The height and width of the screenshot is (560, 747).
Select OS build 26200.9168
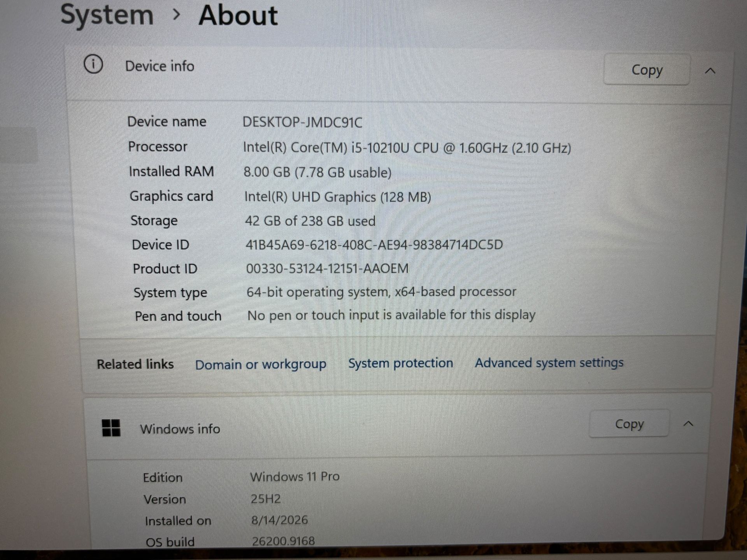283,541
